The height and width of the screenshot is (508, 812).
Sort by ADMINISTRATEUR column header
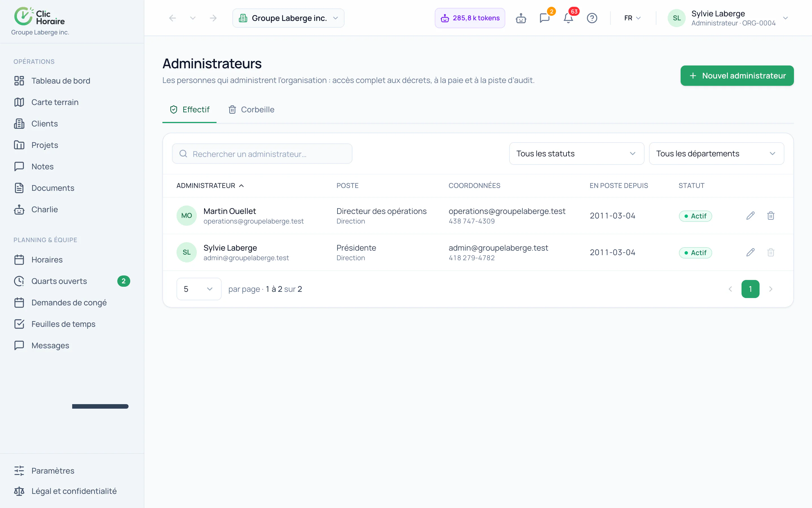[210, 185]
